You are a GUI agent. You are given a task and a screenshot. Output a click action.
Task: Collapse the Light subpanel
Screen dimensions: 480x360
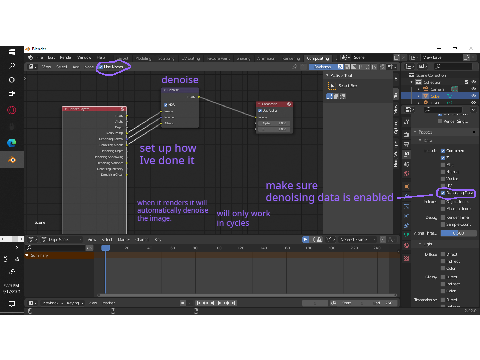420,244
